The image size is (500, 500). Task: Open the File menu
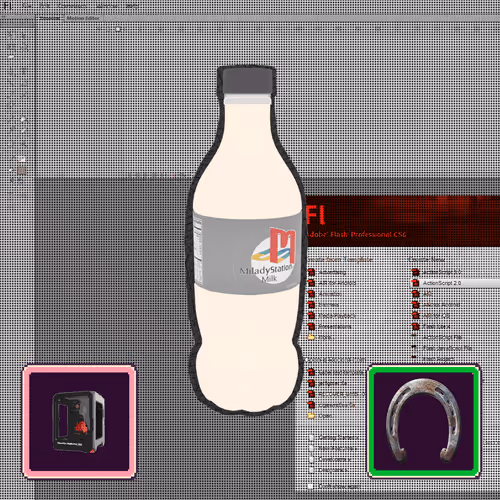pyautogui.click(x=28, y=6)
